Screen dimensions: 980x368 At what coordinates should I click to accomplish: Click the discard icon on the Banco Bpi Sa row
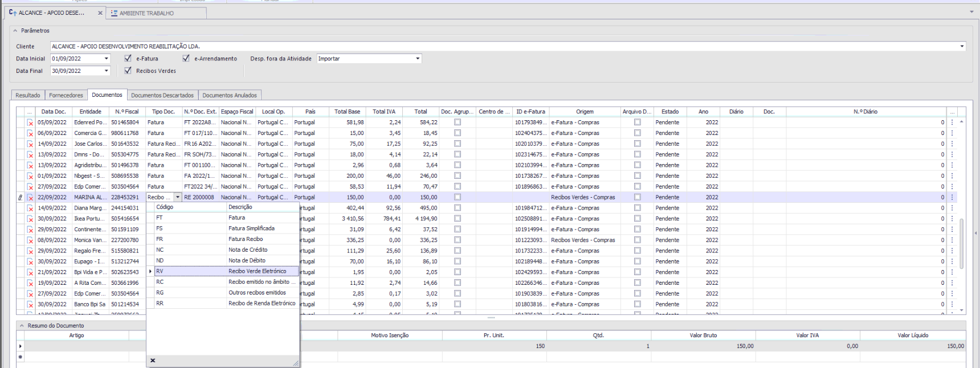point(30,305)
